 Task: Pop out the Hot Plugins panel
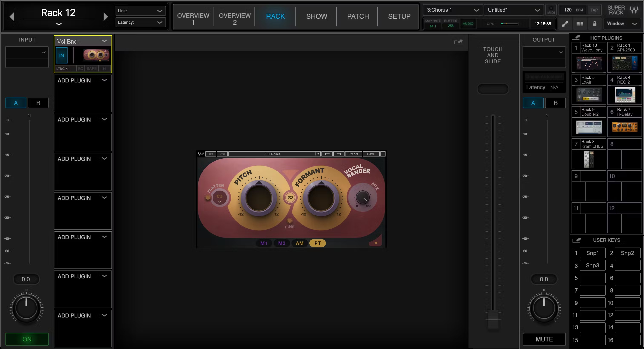pos(576,37)
